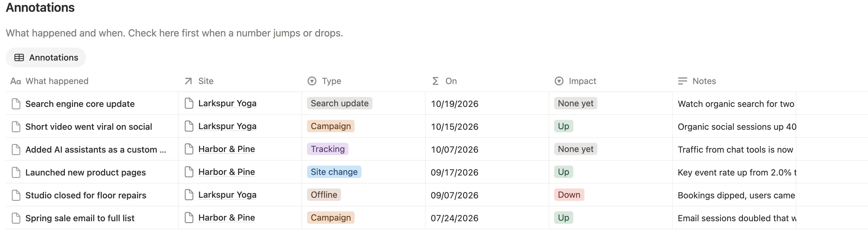Image resolution: width=868 pixels, height=241 pixels.
Task: Click the Aa title icon beside What happened
Action: (15, 81)
